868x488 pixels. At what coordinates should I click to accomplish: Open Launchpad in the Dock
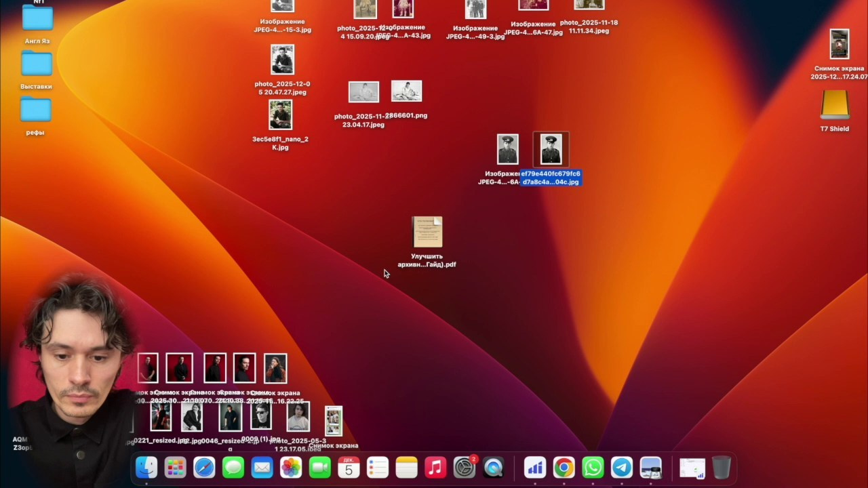point(175,468)
